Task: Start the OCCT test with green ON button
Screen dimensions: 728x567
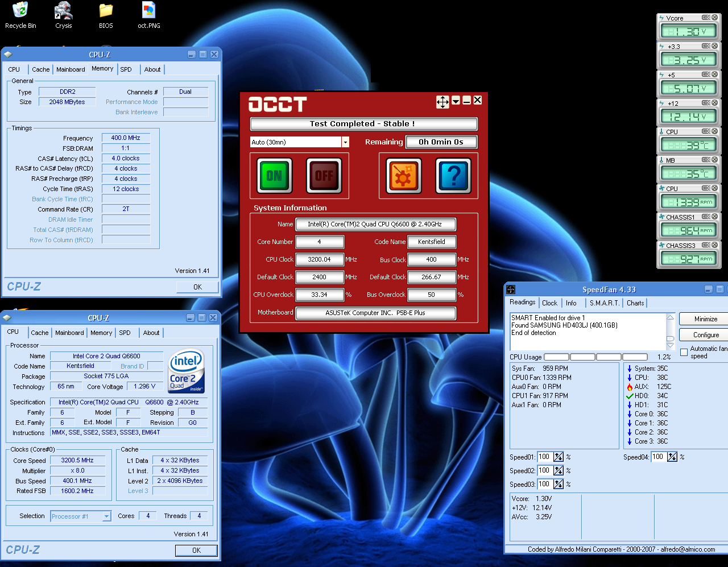Action: [x=274, y=176]
